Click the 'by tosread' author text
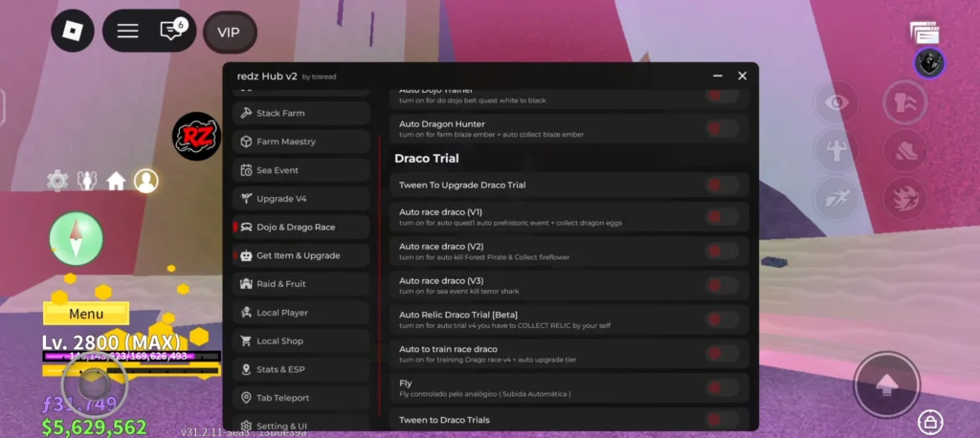Image resolution: width=980 pixels, height=438 pixels. (x=319, y=77)
